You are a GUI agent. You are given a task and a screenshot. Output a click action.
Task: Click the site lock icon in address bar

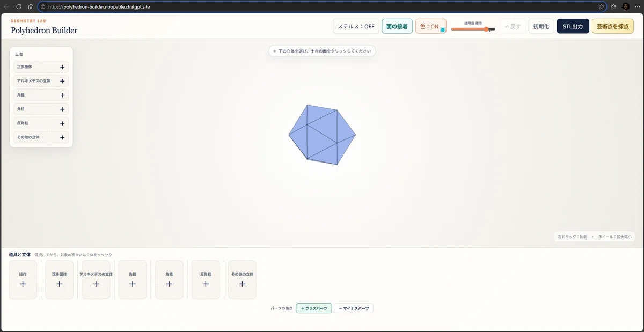tap(43, 6)
